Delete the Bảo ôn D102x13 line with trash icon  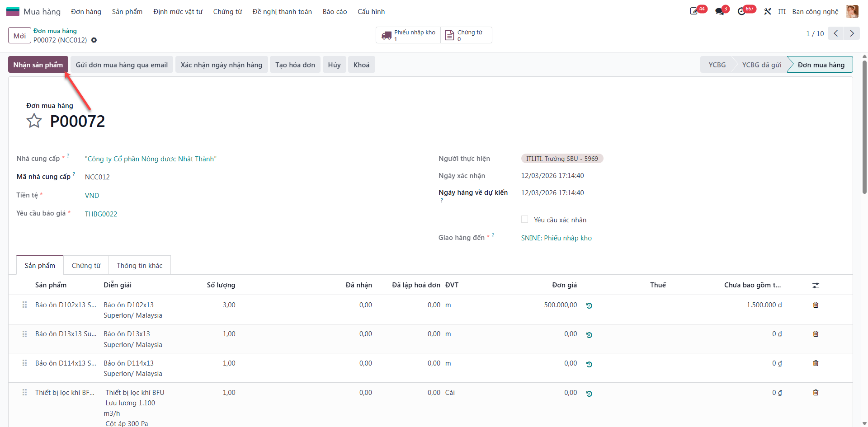pos(816,305)
